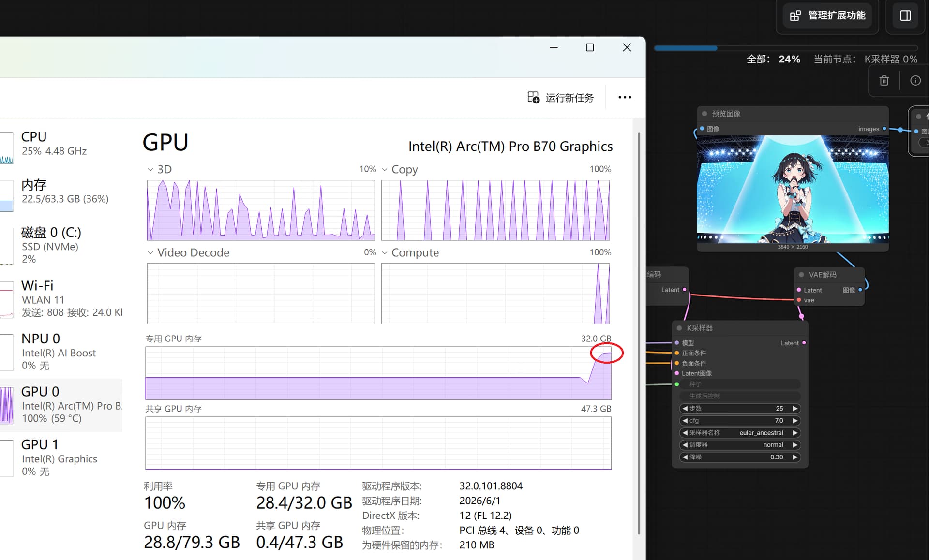Image resolution: width=929 pixels, height=560 pixels.
Task: Toggle collapse dot on 预览图像 node
Action: pos(704,114)
